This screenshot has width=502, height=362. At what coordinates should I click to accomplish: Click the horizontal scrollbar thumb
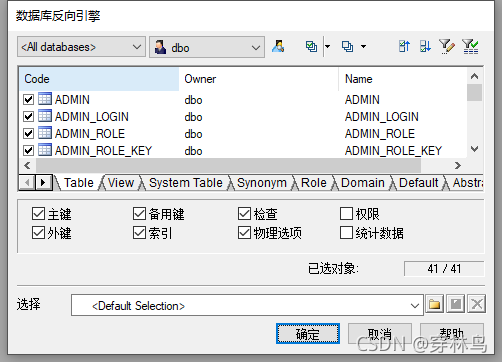pyautogui.click(x=229, y=165)
